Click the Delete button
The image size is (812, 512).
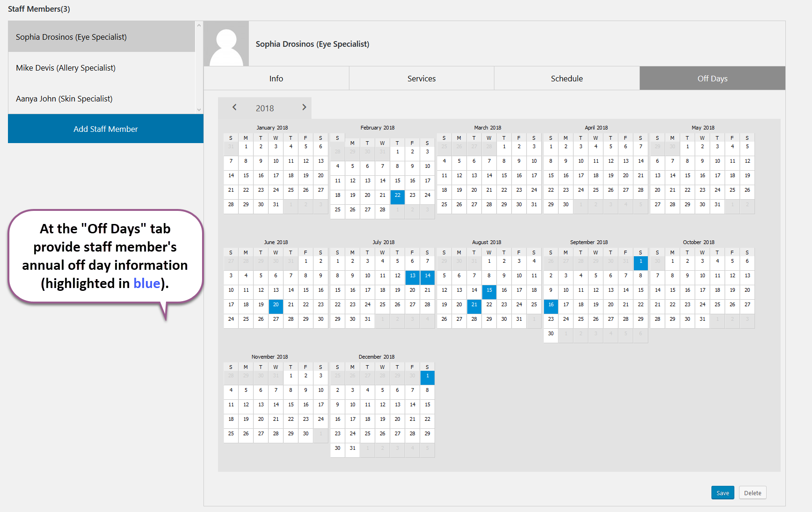752,492
